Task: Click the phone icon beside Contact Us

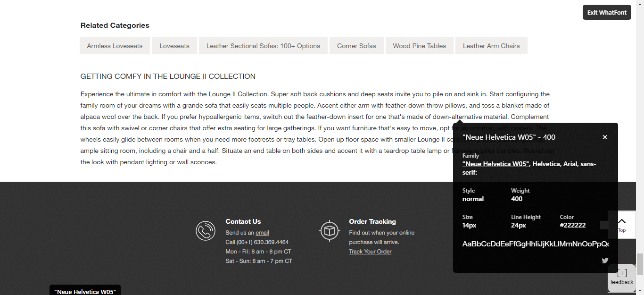Action: tap(206, 231)
